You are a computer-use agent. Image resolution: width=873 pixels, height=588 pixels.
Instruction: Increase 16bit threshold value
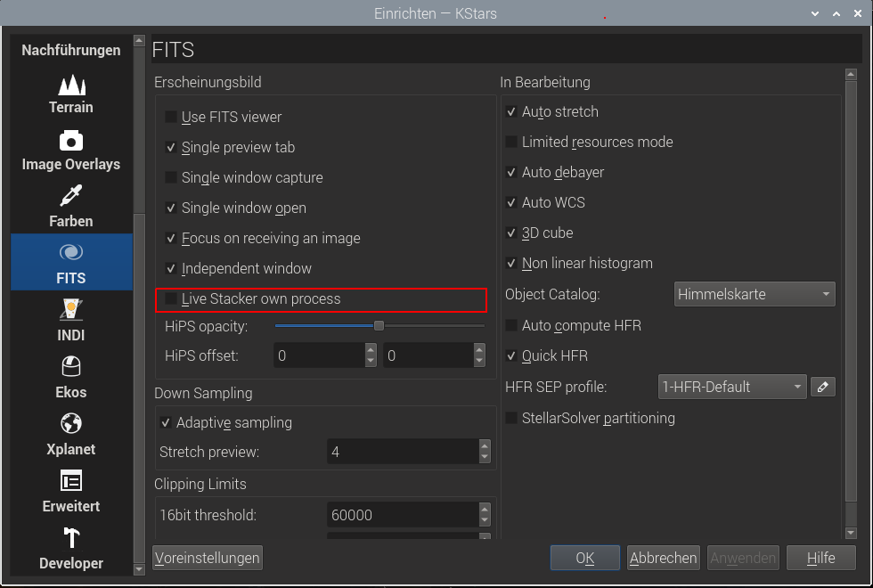point(485,509)
